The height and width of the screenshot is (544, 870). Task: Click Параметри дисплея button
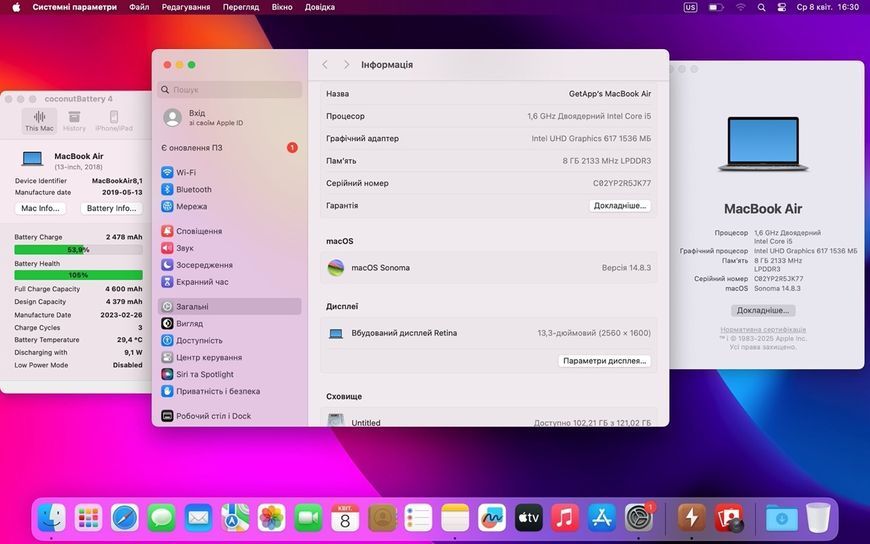click(604, 361)
